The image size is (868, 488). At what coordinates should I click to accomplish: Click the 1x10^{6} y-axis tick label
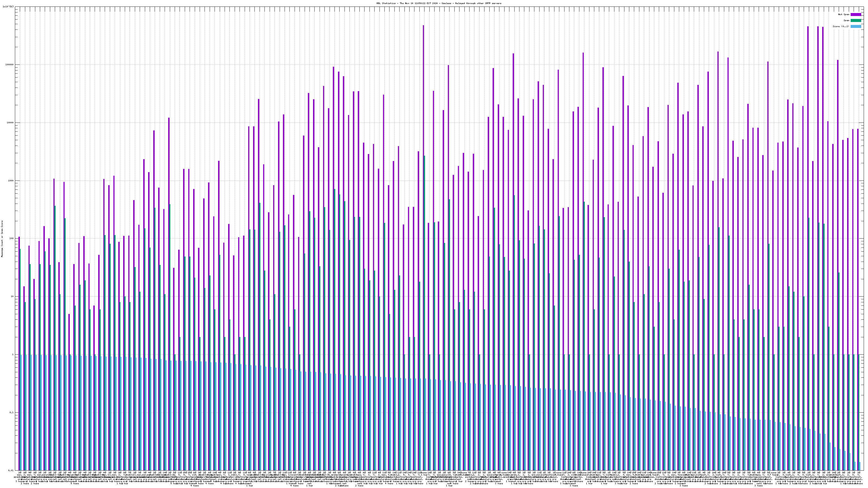point(8,7)
